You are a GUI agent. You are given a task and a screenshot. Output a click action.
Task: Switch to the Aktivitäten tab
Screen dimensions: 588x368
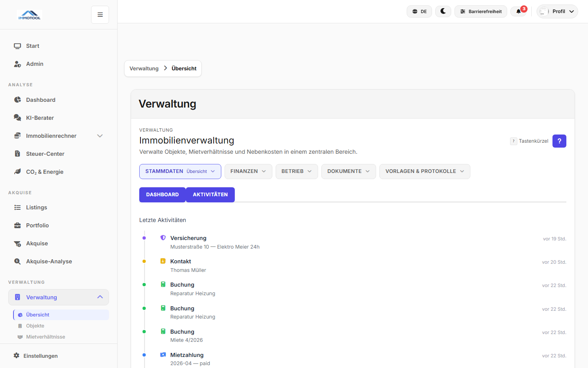(210, 195)
